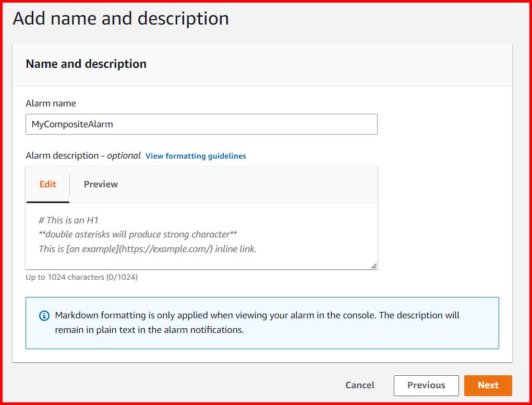
Task: Switch to the Edit tab
Action: point(48,184)
